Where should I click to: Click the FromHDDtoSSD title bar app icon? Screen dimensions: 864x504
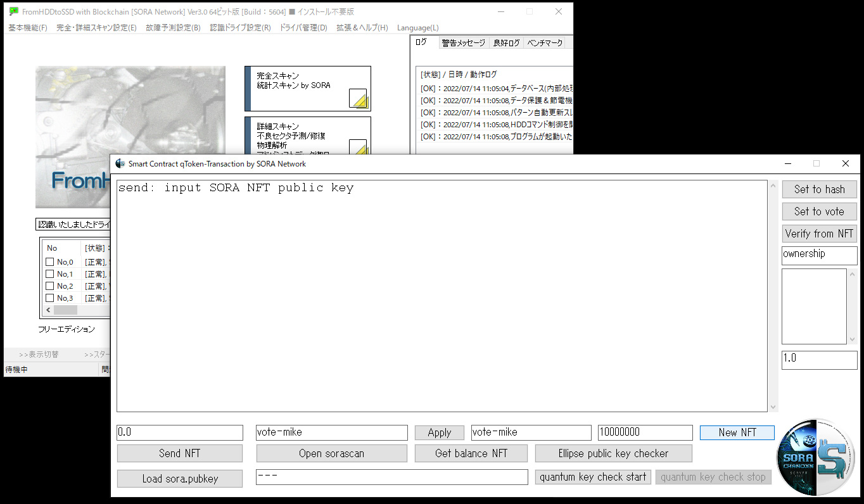click(x=13, y=11)
